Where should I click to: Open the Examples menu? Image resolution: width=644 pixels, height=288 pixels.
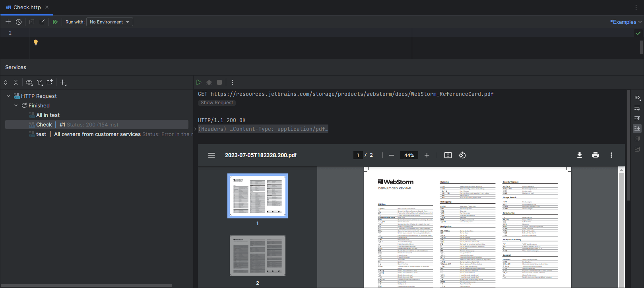click(x=626, y=22)
